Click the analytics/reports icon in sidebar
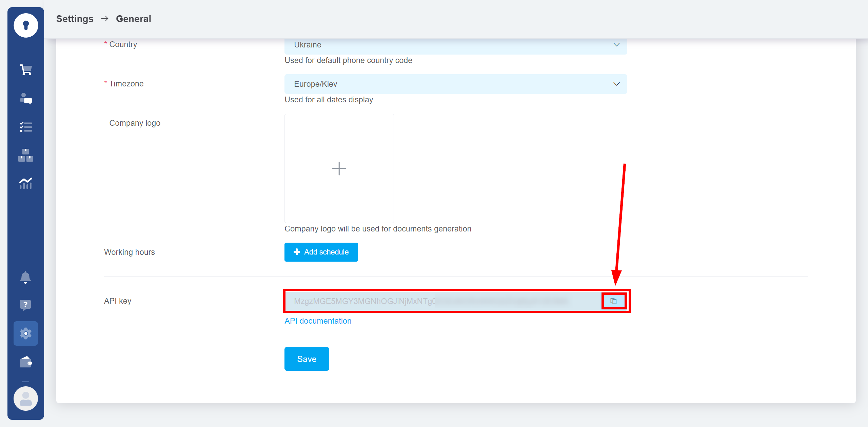This screenshot has width=868, height=427. [26, 184]
